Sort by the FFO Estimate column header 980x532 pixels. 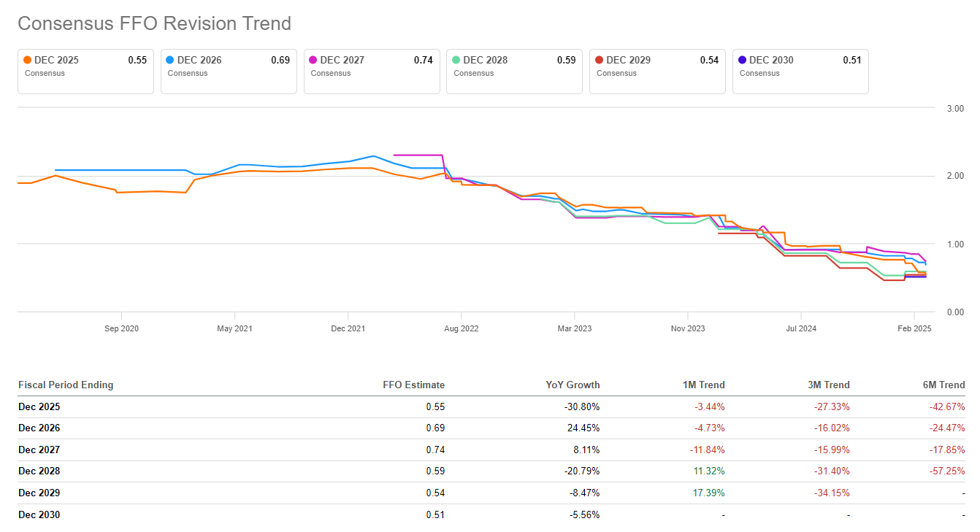tap(413, 385)
